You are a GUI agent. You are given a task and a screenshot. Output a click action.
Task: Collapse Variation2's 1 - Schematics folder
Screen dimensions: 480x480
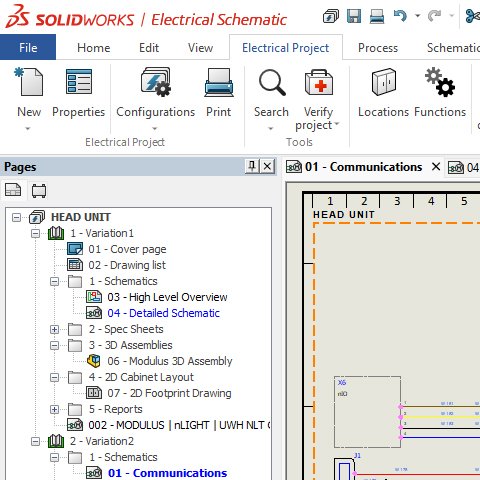tap(54, 458)
